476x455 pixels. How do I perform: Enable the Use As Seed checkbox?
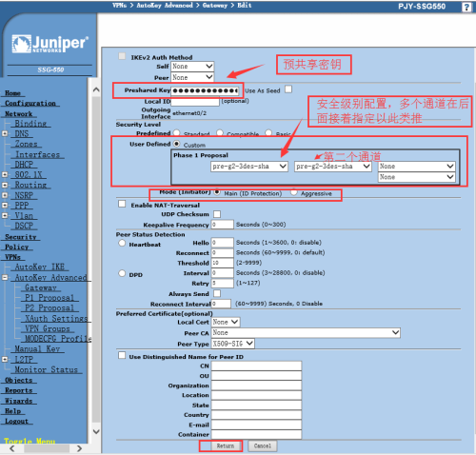pyautogui.click(x=288, y=89)
